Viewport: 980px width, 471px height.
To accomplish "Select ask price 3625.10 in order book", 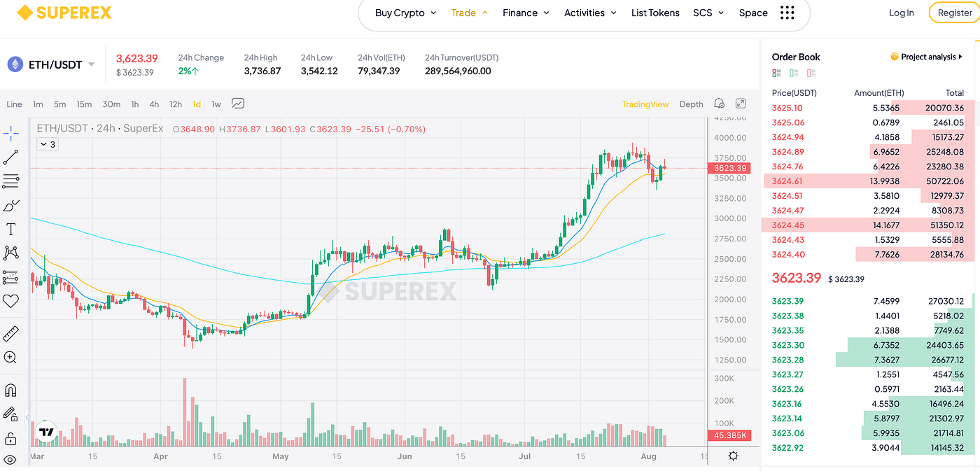I will click(787, 108).
